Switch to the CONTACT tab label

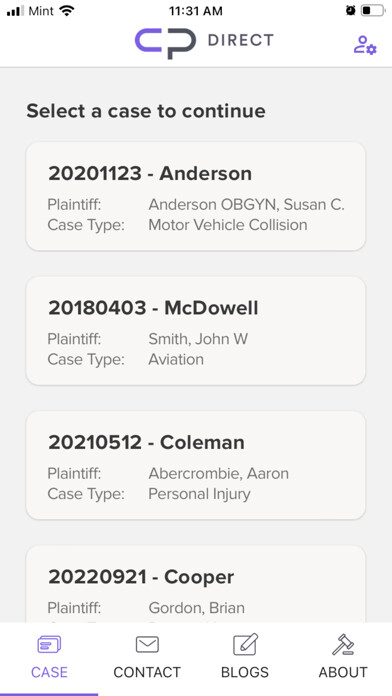click(147, 672)
